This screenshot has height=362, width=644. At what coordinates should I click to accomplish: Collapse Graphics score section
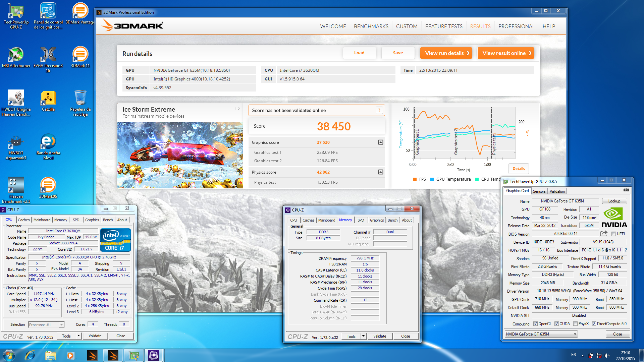tap(380, 142)
